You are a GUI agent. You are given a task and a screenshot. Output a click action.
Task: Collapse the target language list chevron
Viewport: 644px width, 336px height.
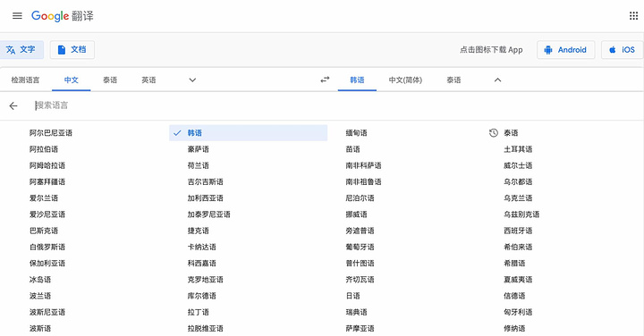pos(497,80)
